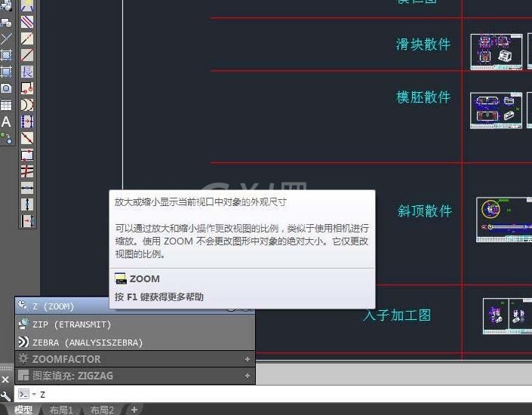
Task: Select the Hatch tool icon
Action: click(x=6, y=55)
